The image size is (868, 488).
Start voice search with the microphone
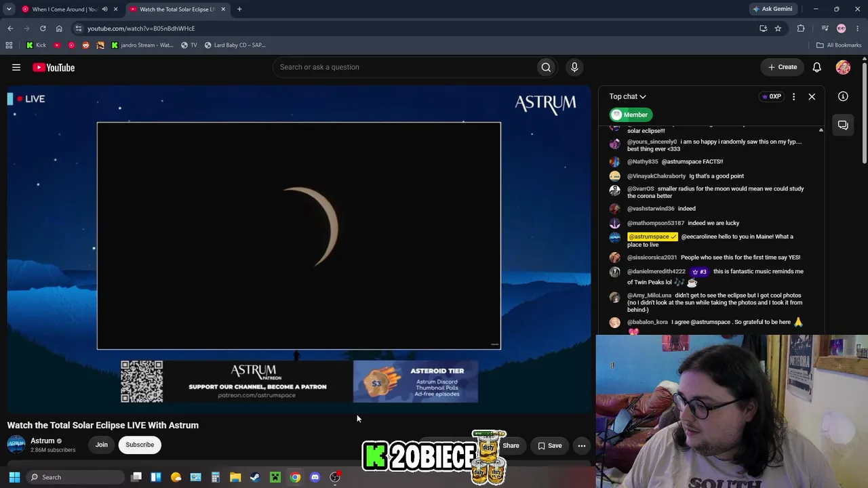574,67
